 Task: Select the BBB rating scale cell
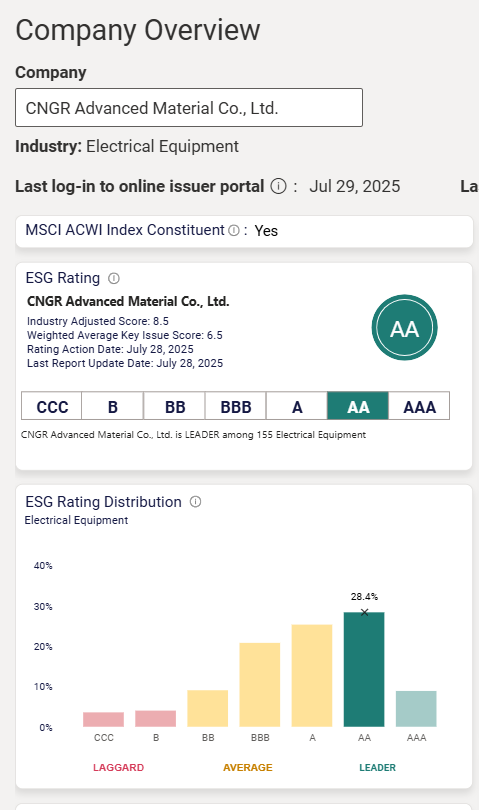pyautogui.click(x=236, y=406)
